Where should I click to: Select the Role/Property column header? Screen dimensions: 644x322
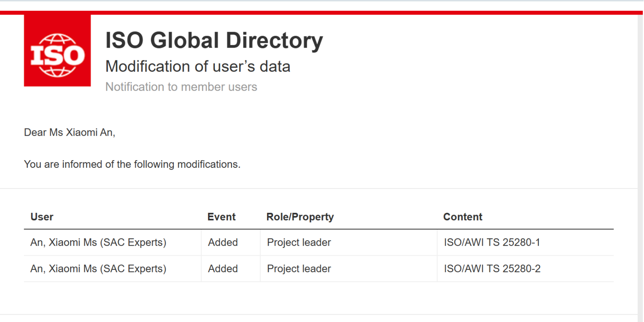click(x=300, y=217)
